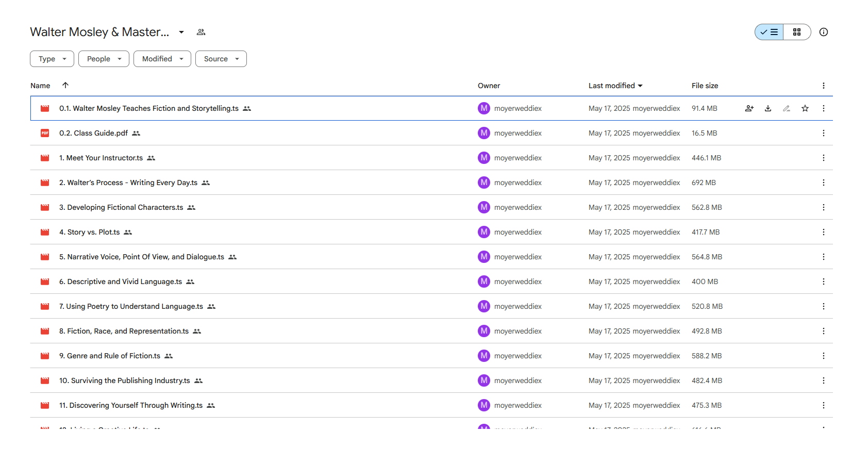
Task: Select file 0.1. Walter Mosley Teaches Fiction and Storytelling.ts
Action: [x=431, y=108]
